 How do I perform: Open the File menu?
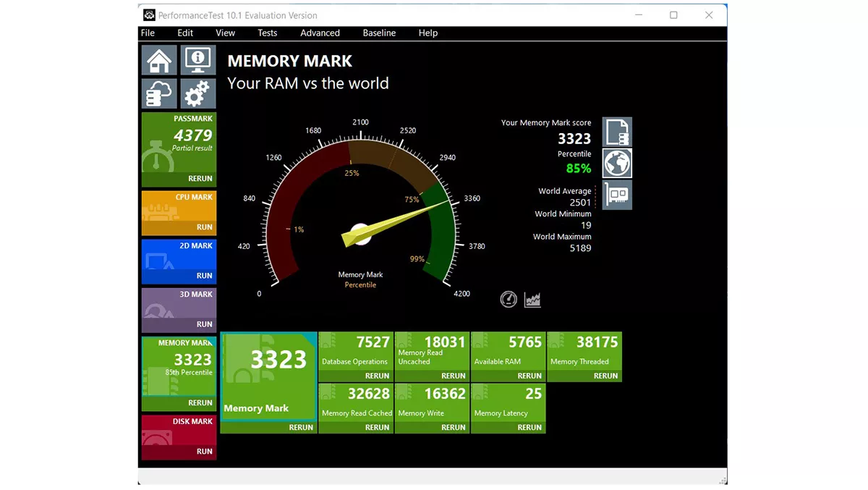[148, 33]
